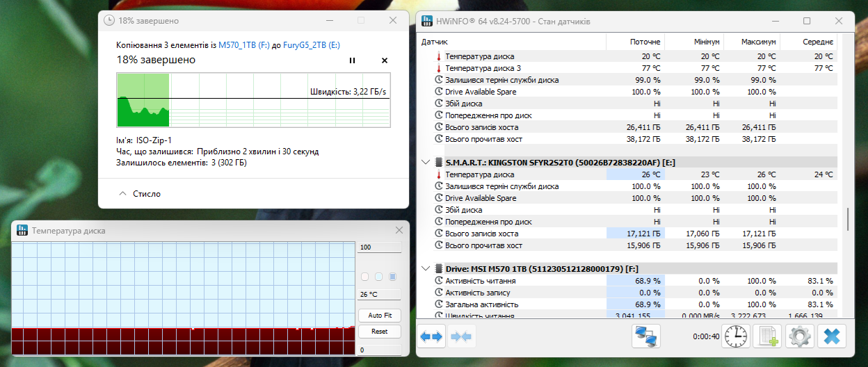This screenshot has height=367, width=868.
Task: Click the thermometer icon of the 26 °C Kingston temperature row
Action: coord(438,174)
